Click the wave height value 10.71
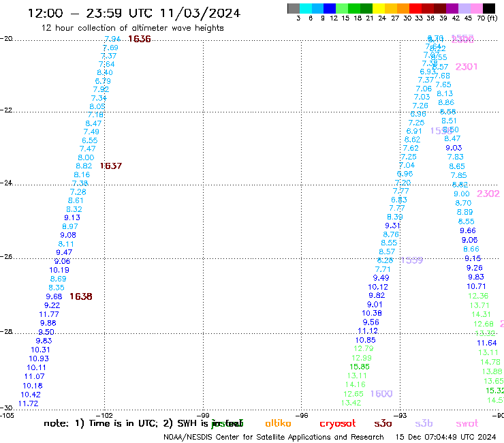The image size is (504, 443). [476, 286]
